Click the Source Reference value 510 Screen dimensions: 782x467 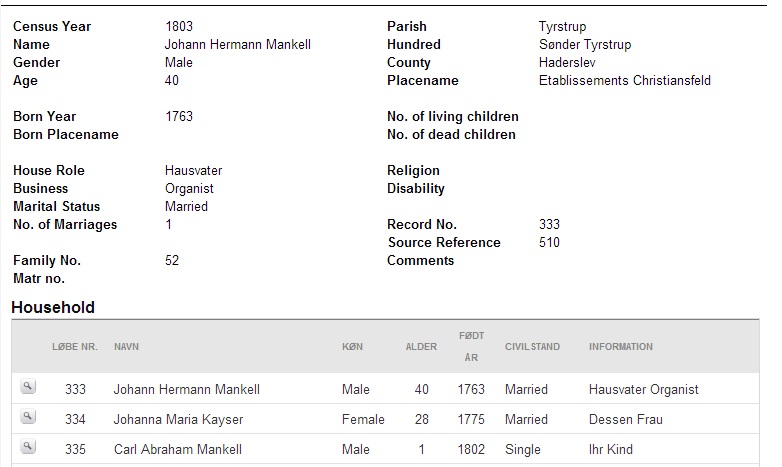[549, 242]
